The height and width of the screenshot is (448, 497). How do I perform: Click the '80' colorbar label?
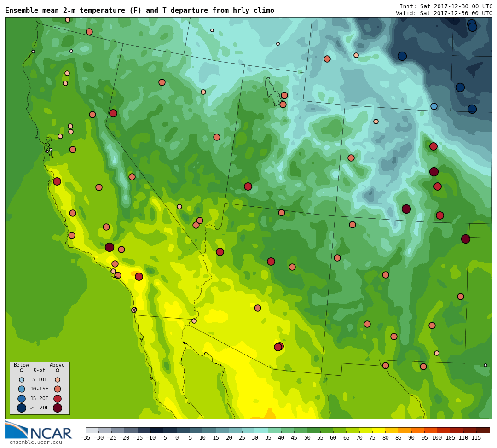[386, 438]
